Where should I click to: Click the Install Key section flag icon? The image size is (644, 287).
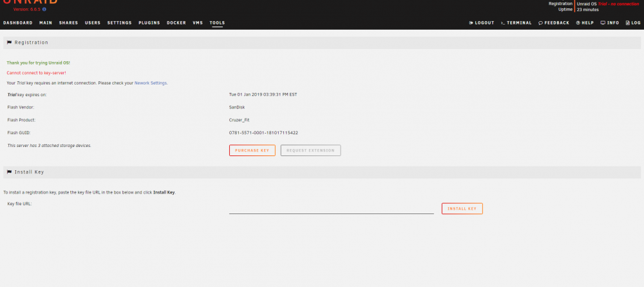[10, 172]
